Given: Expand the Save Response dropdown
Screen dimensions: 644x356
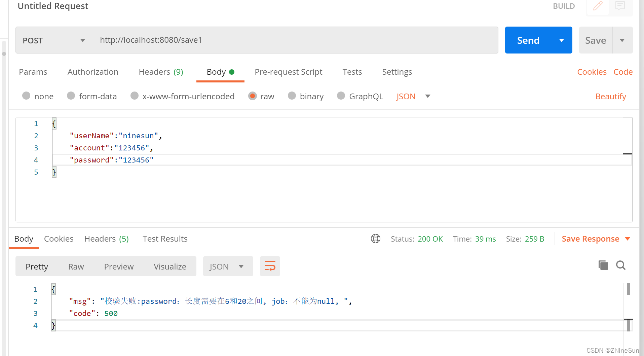Looking at the screenshot, I should click(628, 239).
